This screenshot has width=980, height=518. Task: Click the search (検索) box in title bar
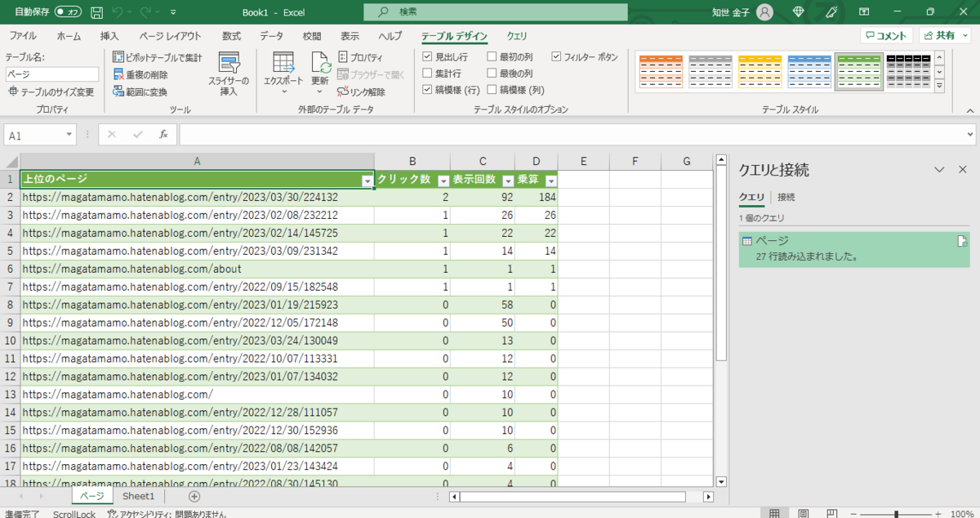pos(497,12)
